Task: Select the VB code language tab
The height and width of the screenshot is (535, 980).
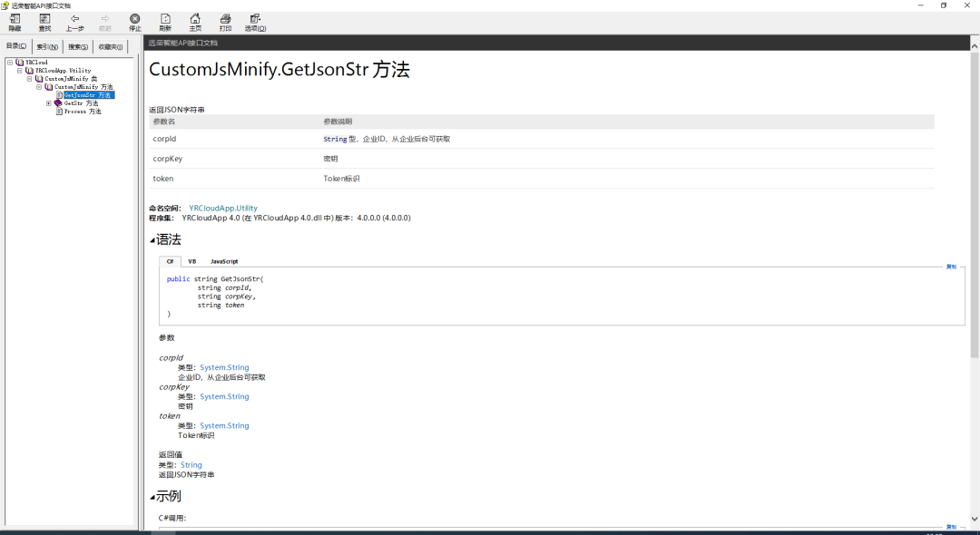Action: pyautogui.click(x=191, y=261)
